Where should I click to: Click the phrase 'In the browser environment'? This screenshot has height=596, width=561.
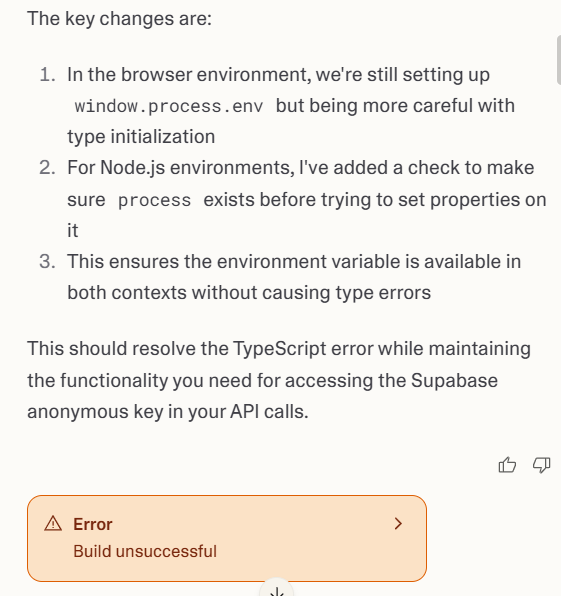189,74
